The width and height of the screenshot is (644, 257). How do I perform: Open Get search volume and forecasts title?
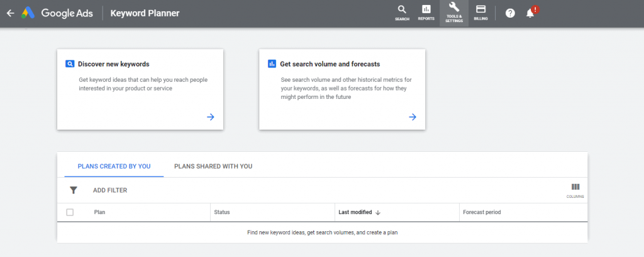click(330, 64)
